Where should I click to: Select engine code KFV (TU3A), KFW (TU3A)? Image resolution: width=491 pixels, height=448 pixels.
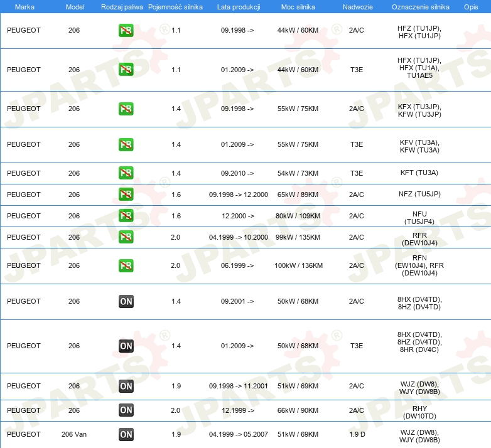[419, 146]
